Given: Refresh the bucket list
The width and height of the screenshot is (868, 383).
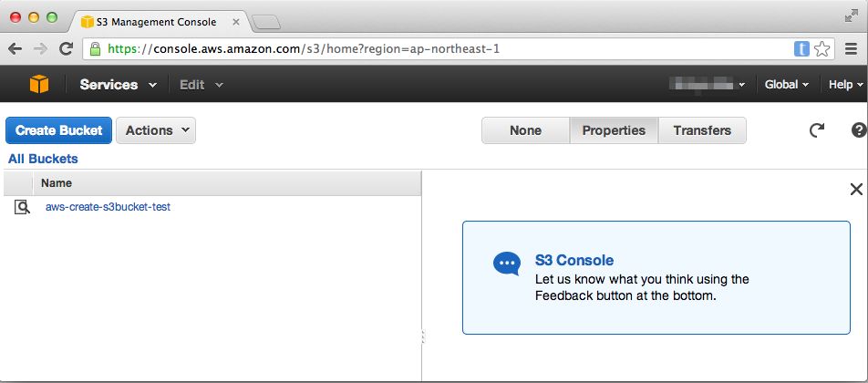Looking at the screenshot, I should (x=817, y=130).
